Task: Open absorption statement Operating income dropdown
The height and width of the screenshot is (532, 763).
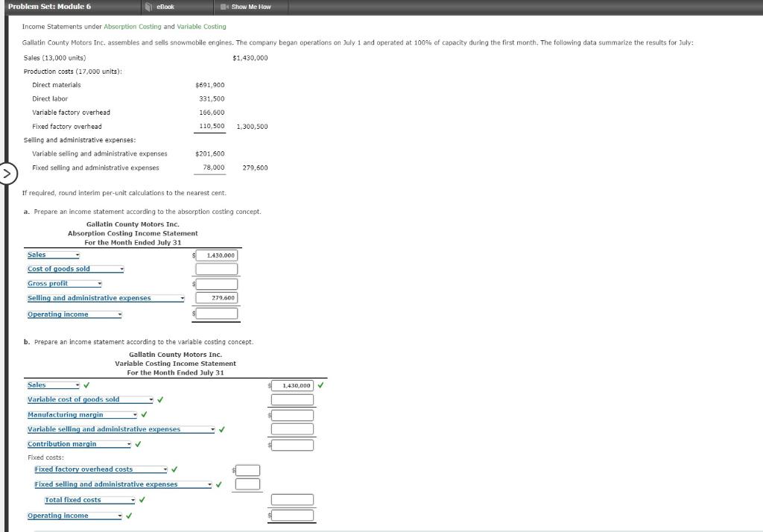Action: click(75, 314)
